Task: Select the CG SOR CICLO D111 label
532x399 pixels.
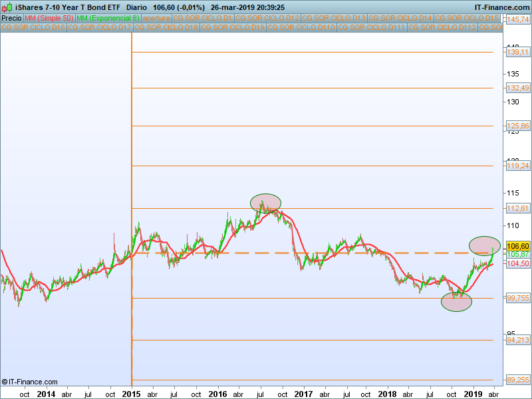Action: click(371, 28)
